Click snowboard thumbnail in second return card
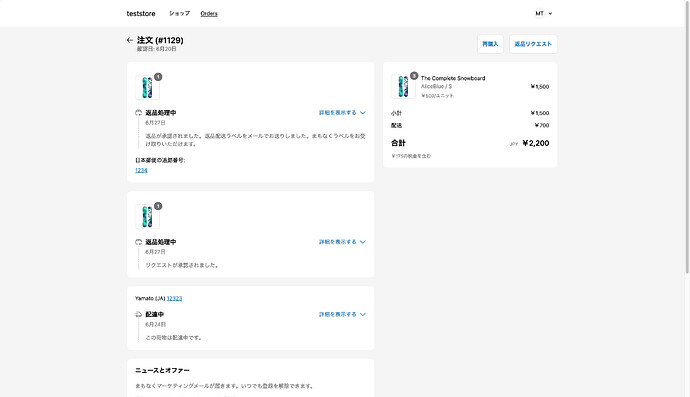This screenshot has height=397, width=690. pyautogui.click(x=147, y=217)
